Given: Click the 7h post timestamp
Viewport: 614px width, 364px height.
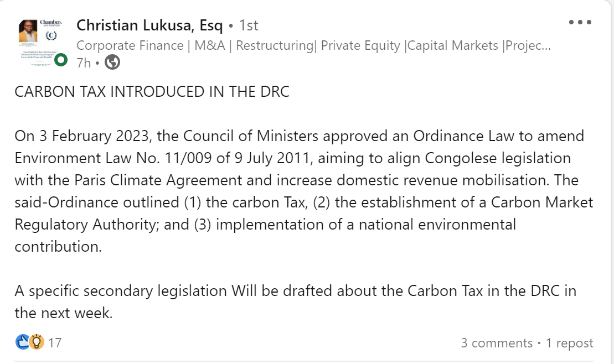Looking at the screenshot, I should pos(84,63).
